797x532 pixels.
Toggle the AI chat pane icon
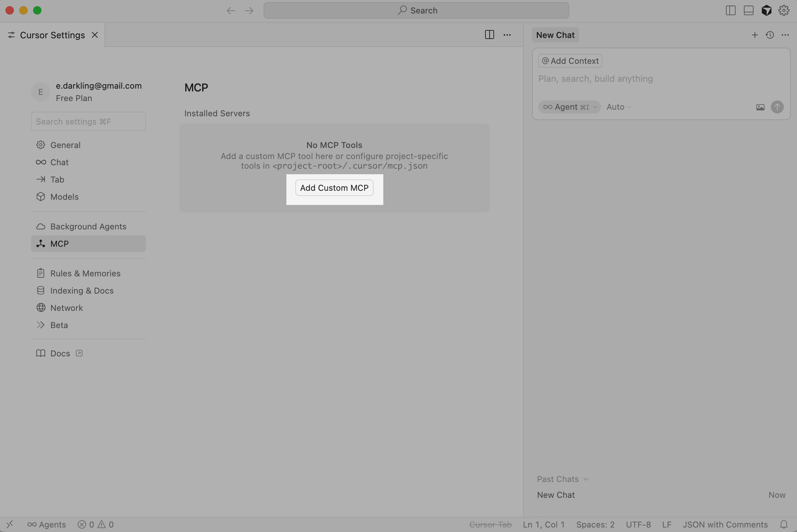click(766, 10)
